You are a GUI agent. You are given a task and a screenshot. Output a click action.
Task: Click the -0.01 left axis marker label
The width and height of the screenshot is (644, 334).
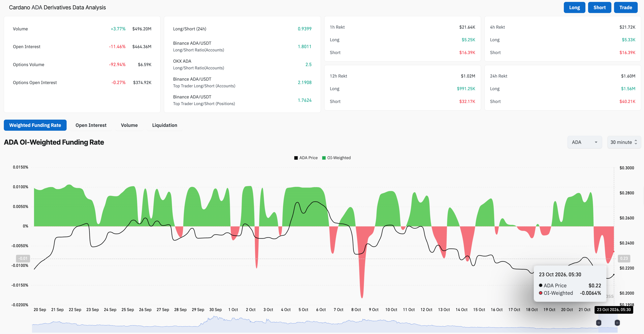tap(23, 259)
